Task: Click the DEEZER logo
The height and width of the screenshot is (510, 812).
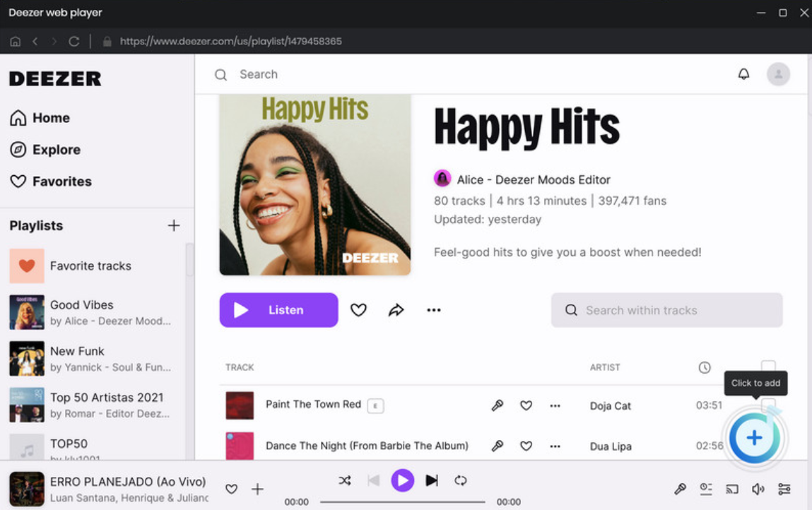Action: click(55, 78)
